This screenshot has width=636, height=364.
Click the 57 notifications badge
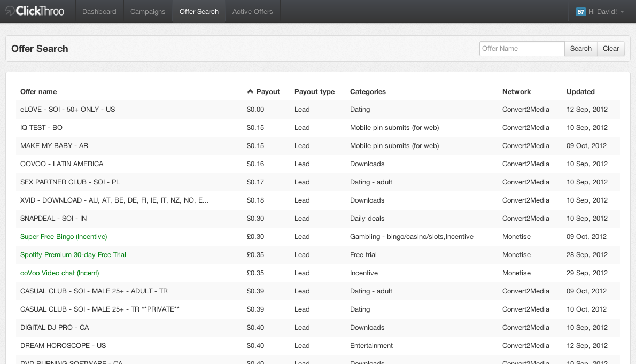click(580, 12)
